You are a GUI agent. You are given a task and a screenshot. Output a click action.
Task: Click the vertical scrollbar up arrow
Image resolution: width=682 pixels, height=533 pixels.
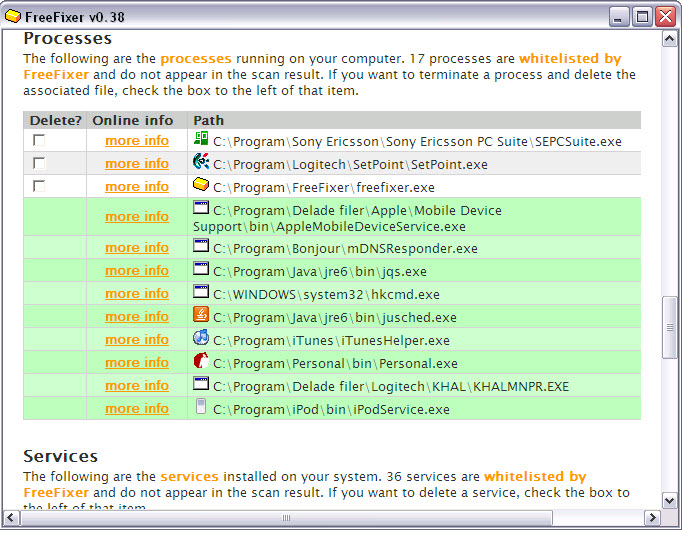[x=670, y=39]
